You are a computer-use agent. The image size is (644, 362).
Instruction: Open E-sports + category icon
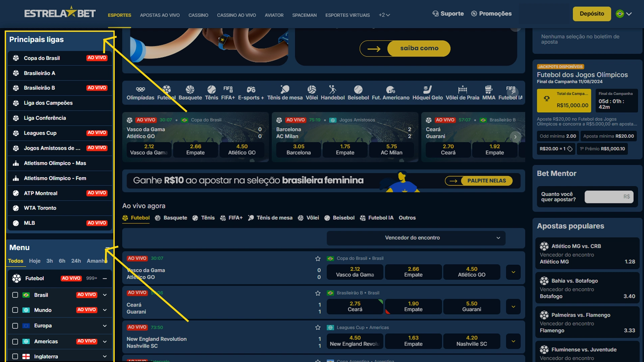251,93
